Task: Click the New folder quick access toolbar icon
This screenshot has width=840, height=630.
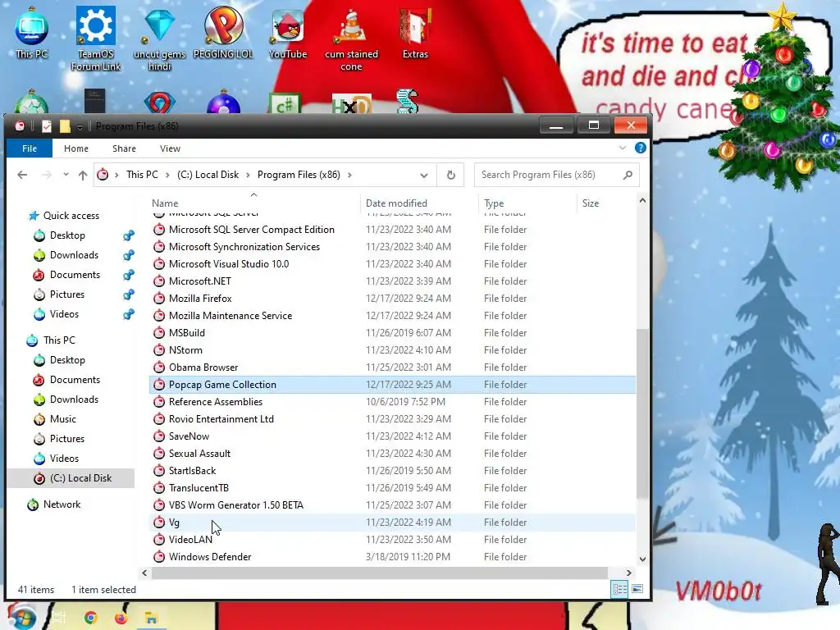Action: point(65,126)
